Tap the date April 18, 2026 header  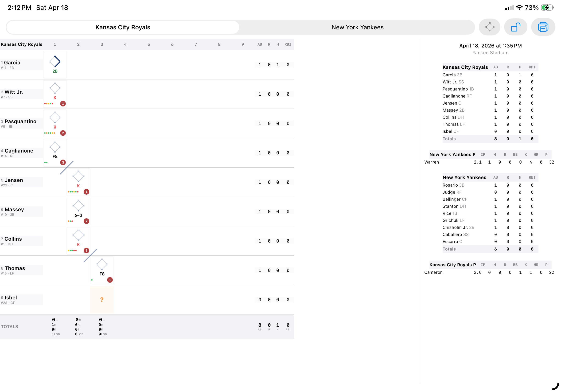(490, 46)
